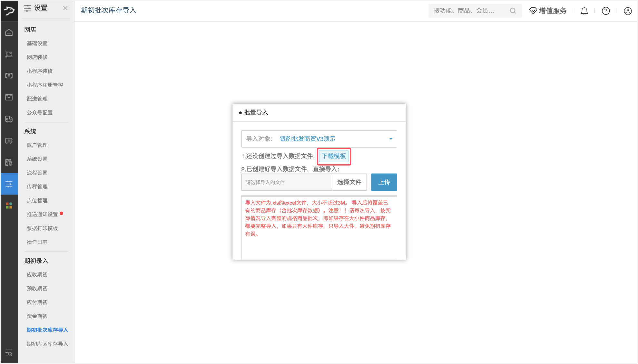Click the colorful apps grid icon

pos(9,206)
